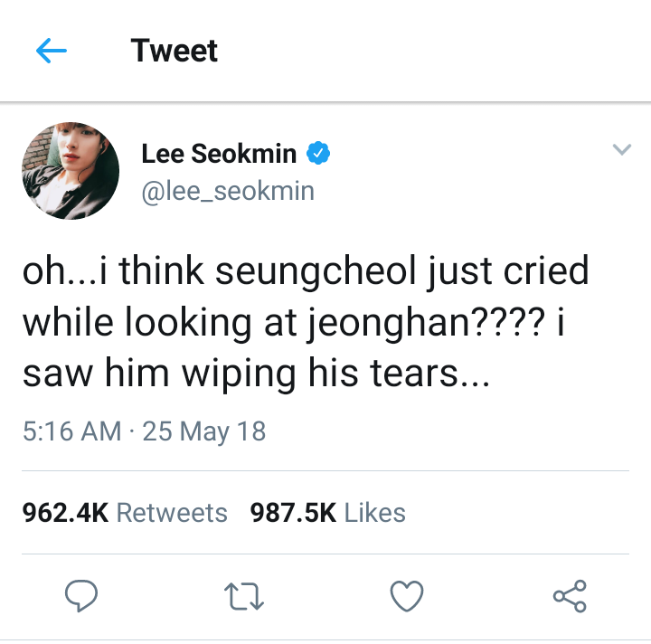The width and height of the screenshot is (651, 644).
Task: Expand tweet options chevron menu
Action: [x=621, y=149]
